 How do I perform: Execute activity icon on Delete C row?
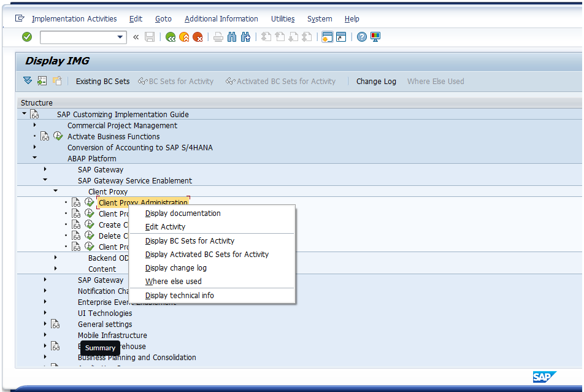tap(90, 236)
